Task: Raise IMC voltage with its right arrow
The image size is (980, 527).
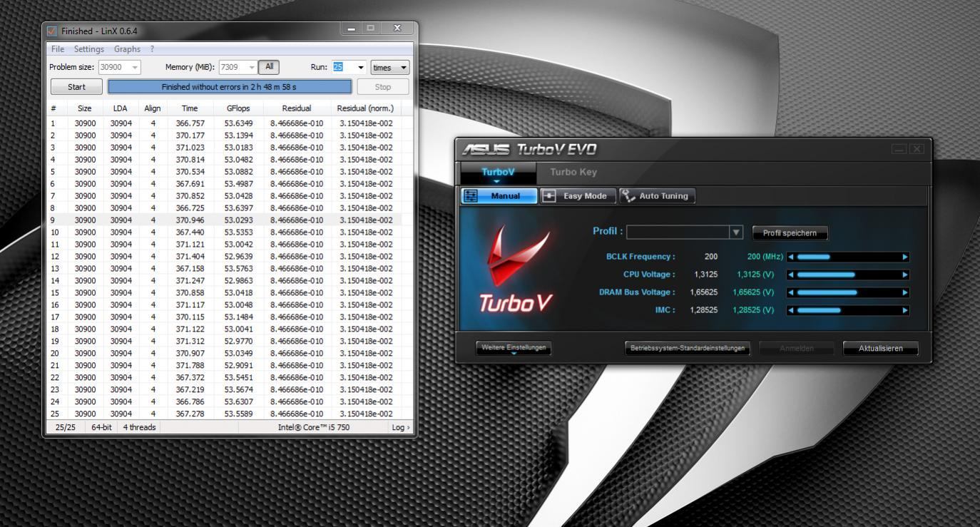Action: [x=906, y=310]
